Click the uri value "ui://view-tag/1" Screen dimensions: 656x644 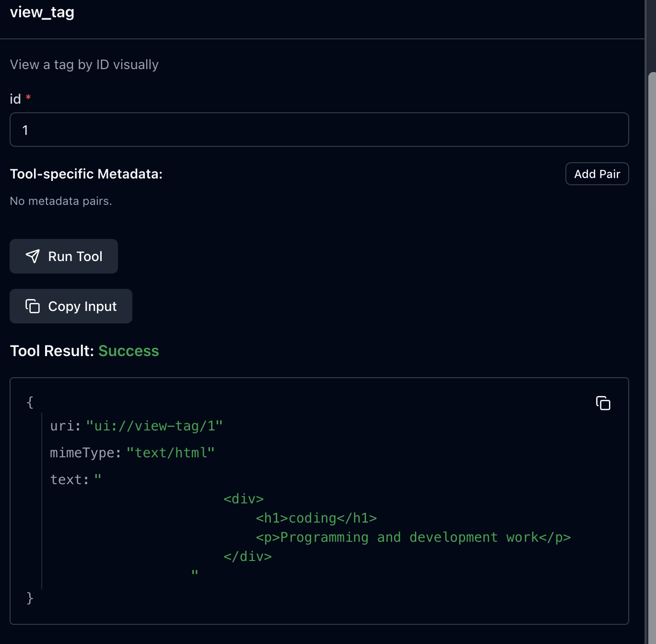[154, 426]
